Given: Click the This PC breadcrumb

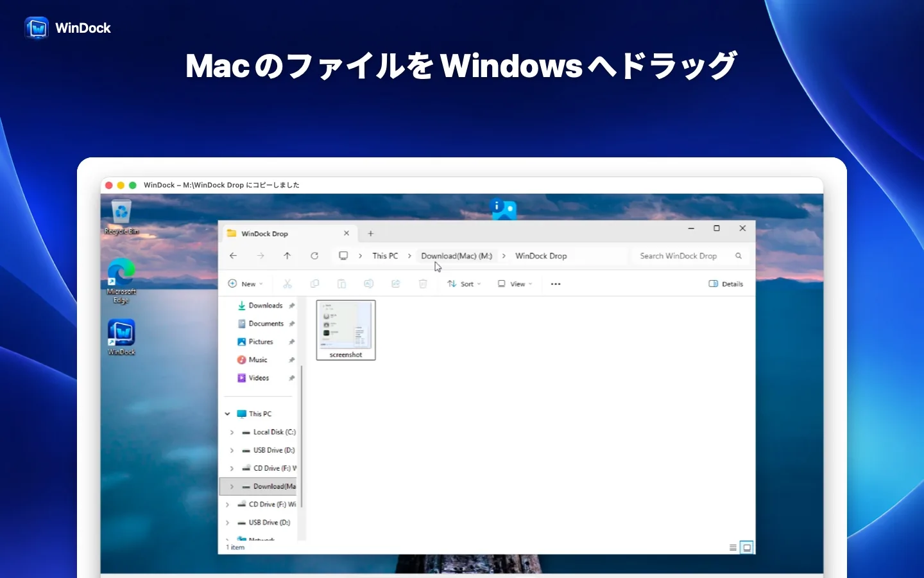Looking at the screenshot, I should click(x=385, y=256).
